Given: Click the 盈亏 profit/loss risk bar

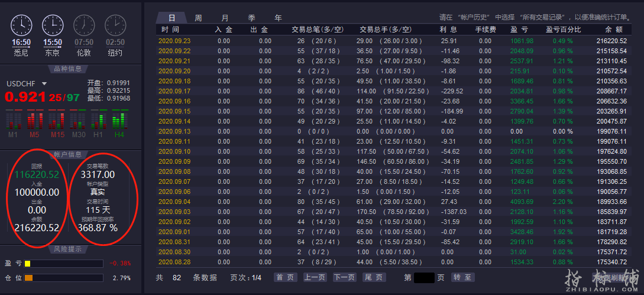Looking at the screenshot, I should pos(63,263).
